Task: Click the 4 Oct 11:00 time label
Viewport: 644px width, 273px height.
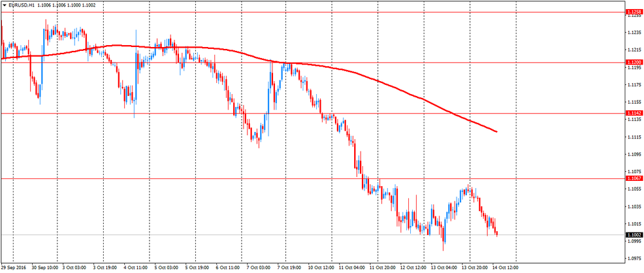Action: point(137,267)
